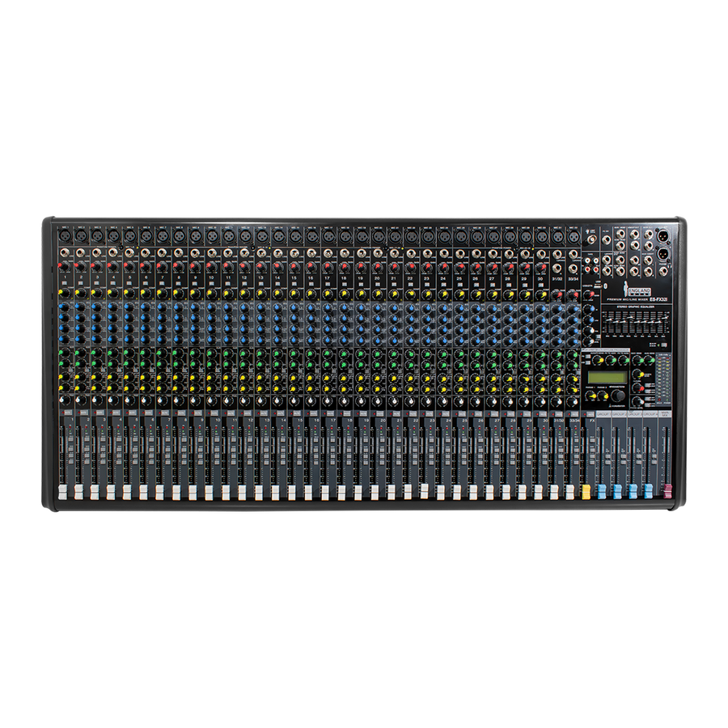Click the graphic EQ on/off switch
The image size is (728, 728).
pyautogui.click(x=663, y=345)
